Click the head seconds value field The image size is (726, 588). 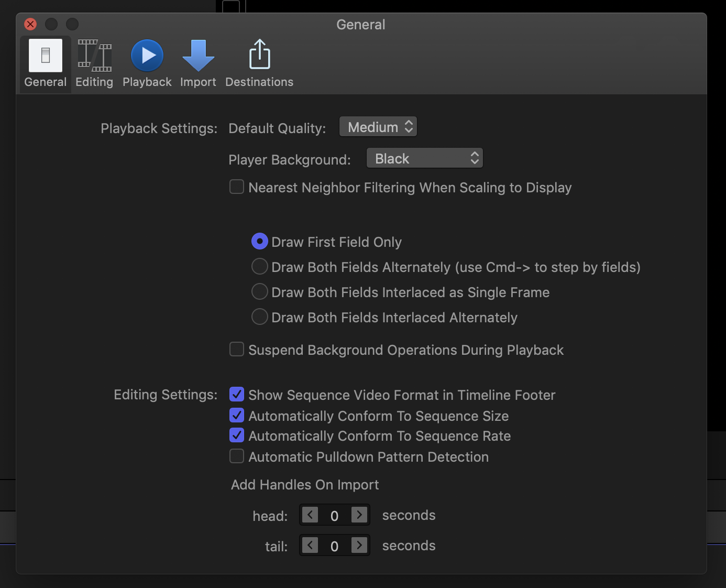[x=335, y=516]
